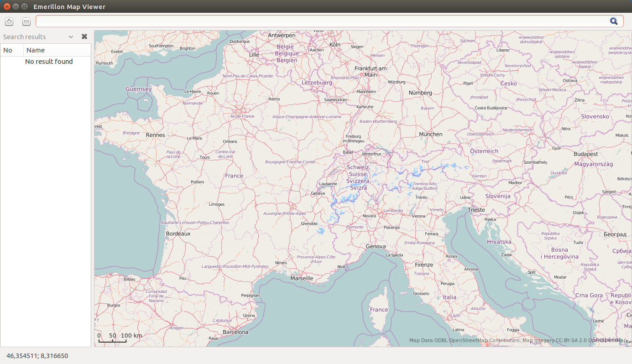Close the Emerillon Map Viewer window
The height and width of the screenshot is (364, 632).
[x=7, y=6]
